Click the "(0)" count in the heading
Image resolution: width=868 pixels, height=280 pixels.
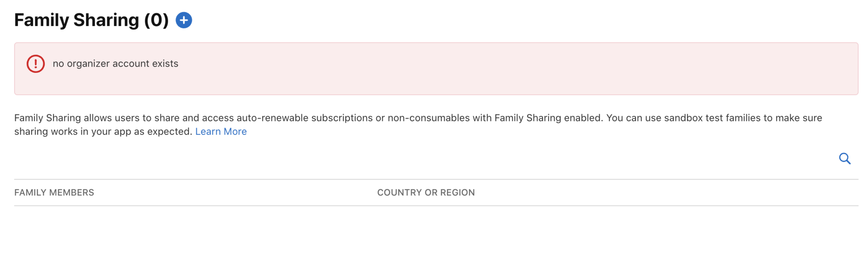pos(156,20)
